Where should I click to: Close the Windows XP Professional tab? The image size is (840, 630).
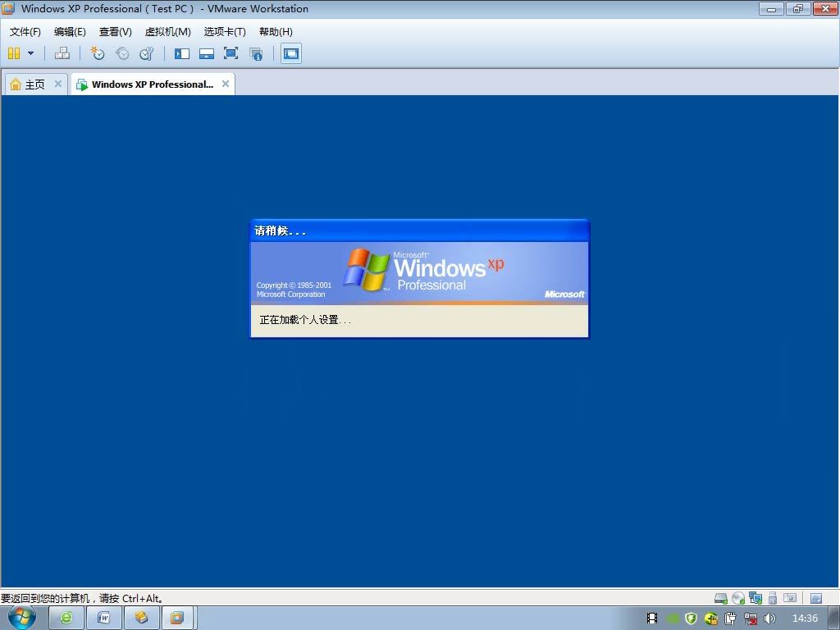point(226,84)
